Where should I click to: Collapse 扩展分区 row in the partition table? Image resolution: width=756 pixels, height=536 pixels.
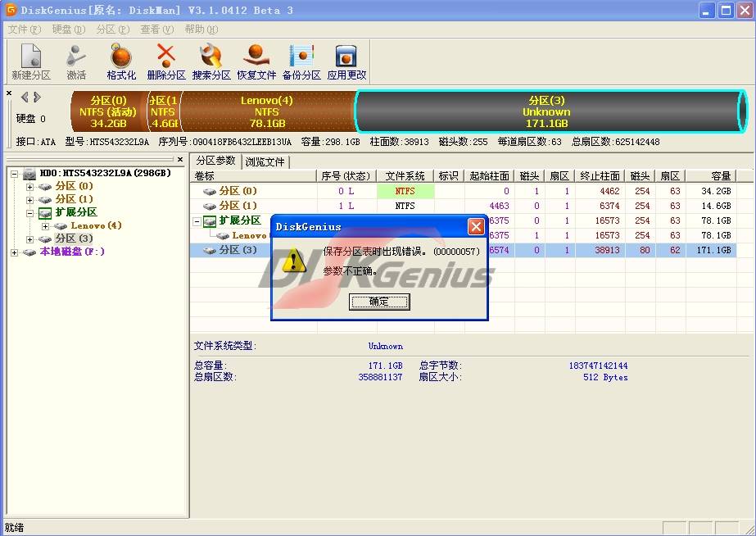point(197,221)
